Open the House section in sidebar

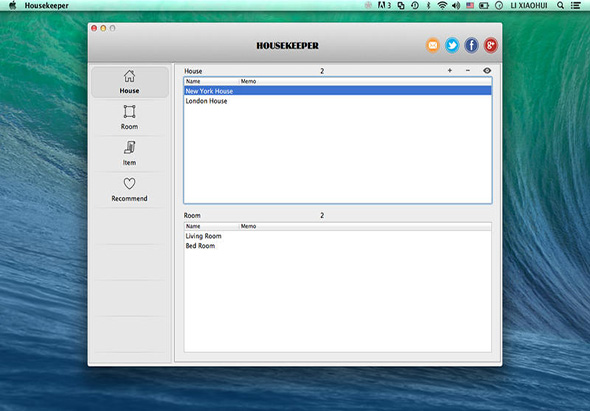(x=129, y=82)
